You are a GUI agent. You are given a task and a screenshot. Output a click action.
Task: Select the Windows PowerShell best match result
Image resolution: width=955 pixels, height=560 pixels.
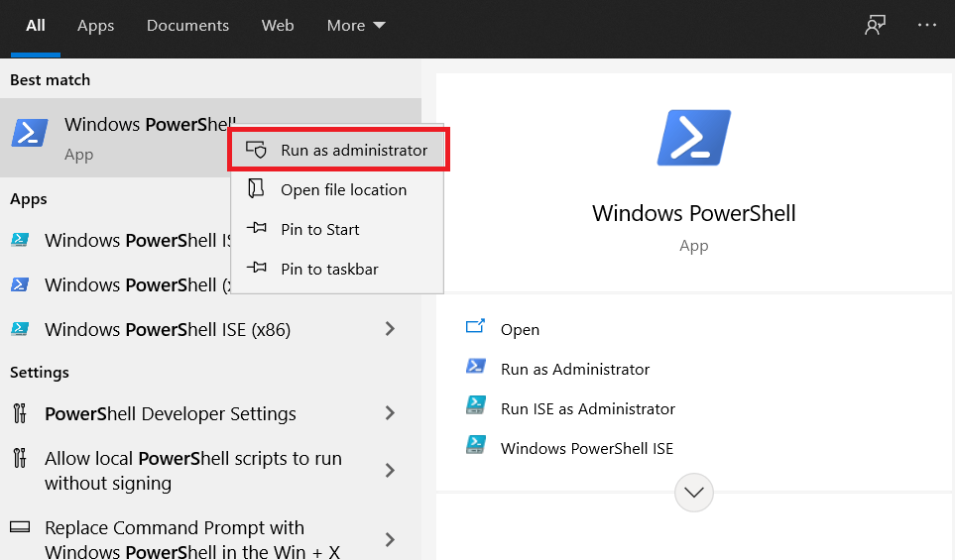[210, 138]
